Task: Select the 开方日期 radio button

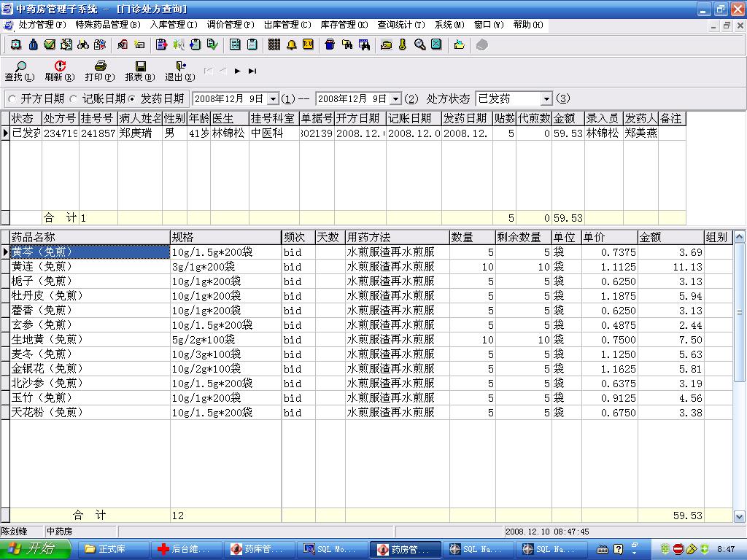Action: pyautogui.click(x=12, y=98)
